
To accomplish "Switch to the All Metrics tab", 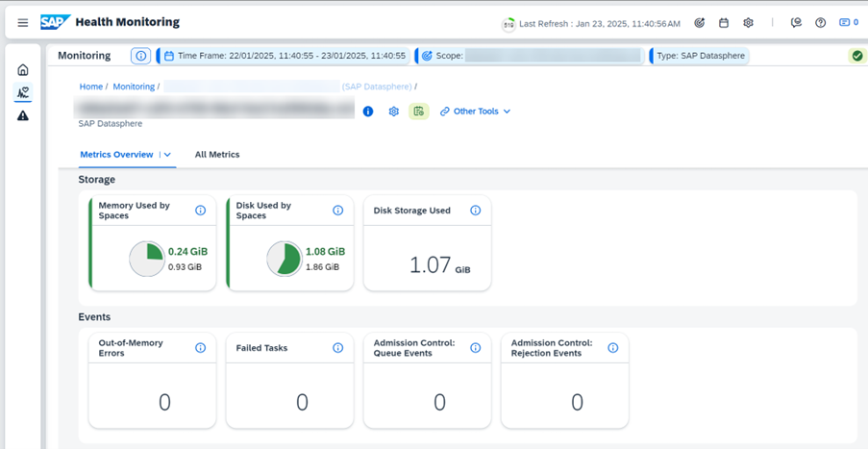I will [216, 155].
